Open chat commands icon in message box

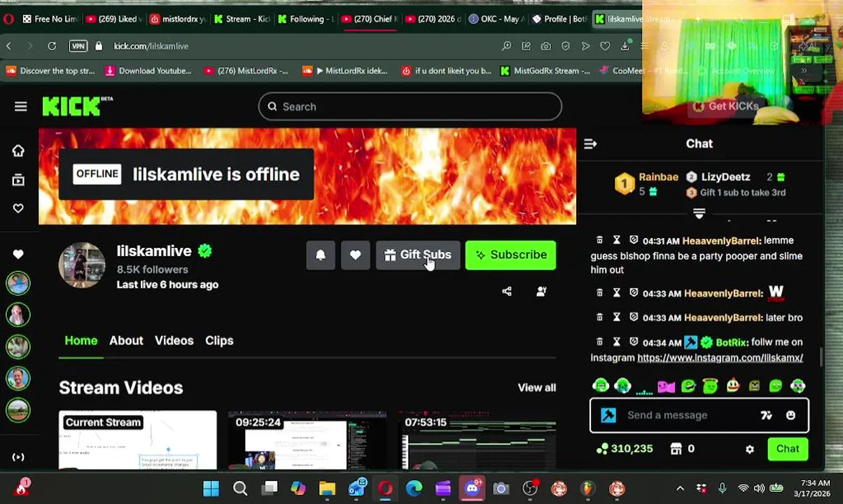[766, 415]
